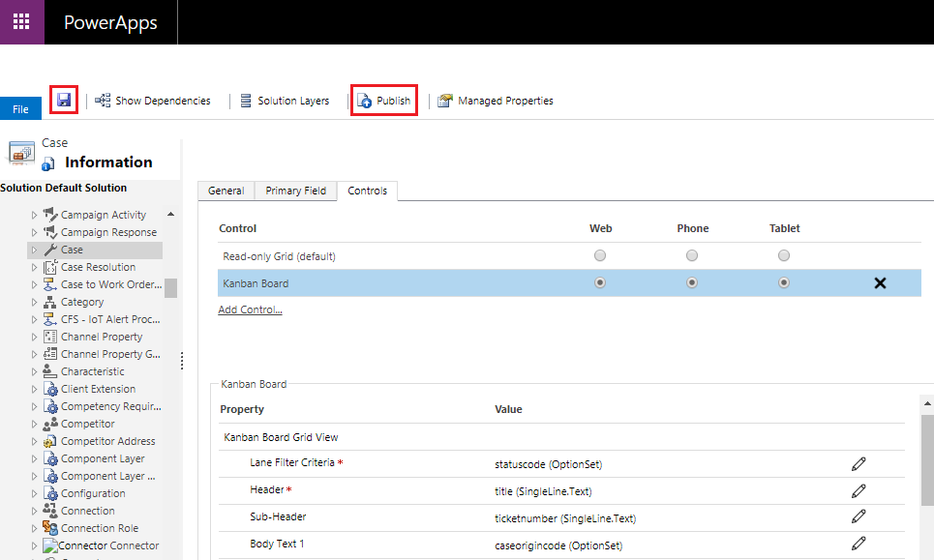Open Solution Layers from the toolbar

click(x=285, y=101)
